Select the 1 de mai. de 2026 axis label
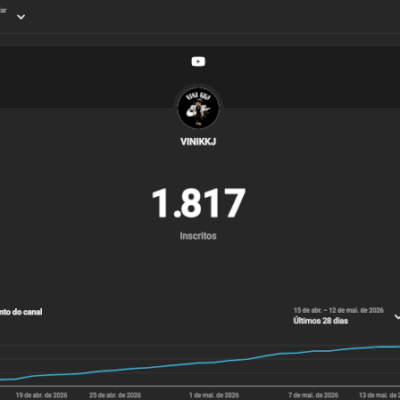The height and width of the screenshot is (400, 400). [x=214, y=395]
